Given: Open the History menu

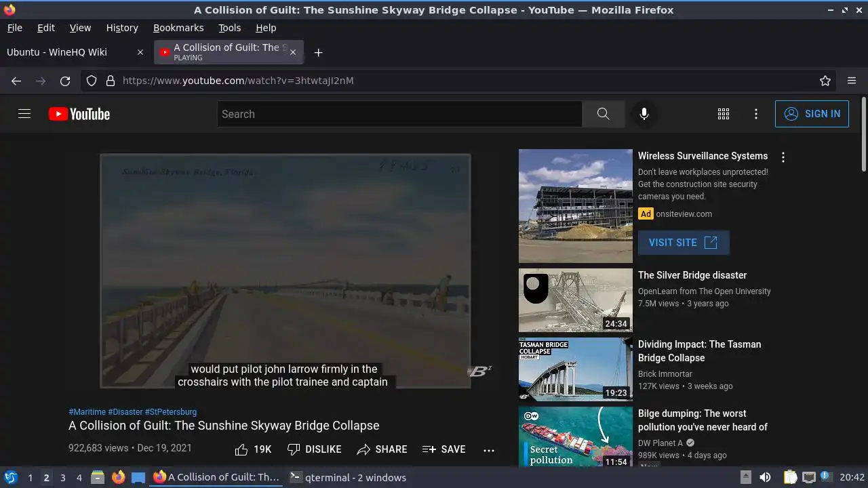Looking at the screenshot, I should [x=122, y=28].
